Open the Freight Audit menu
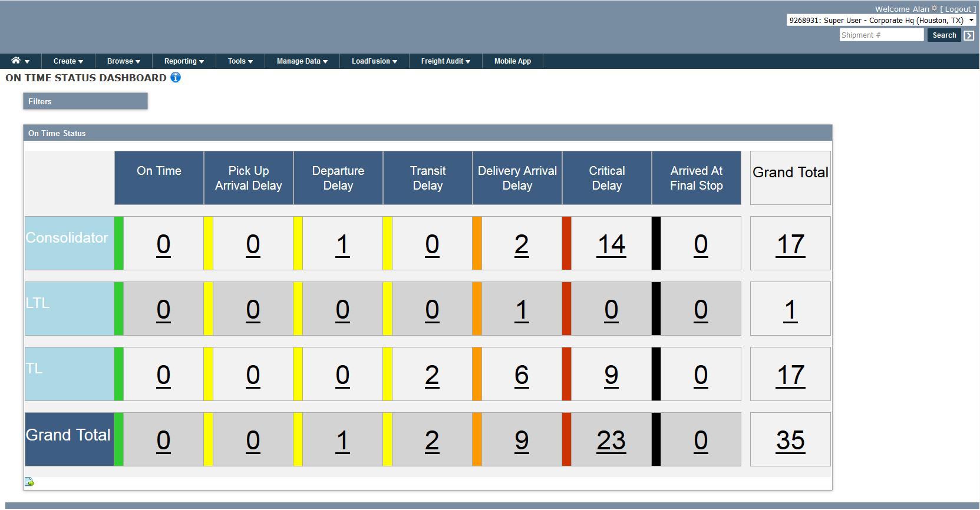This screenshot has width=980, height=510. click(446, 61)
